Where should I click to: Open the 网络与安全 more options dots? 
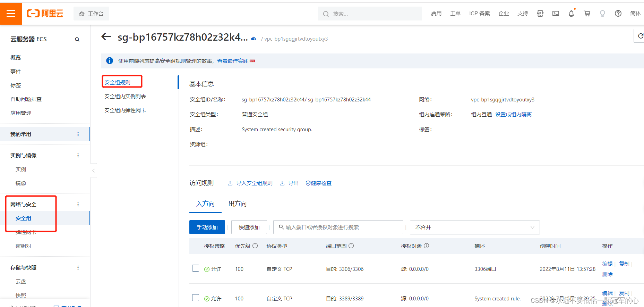pos(78,205)
